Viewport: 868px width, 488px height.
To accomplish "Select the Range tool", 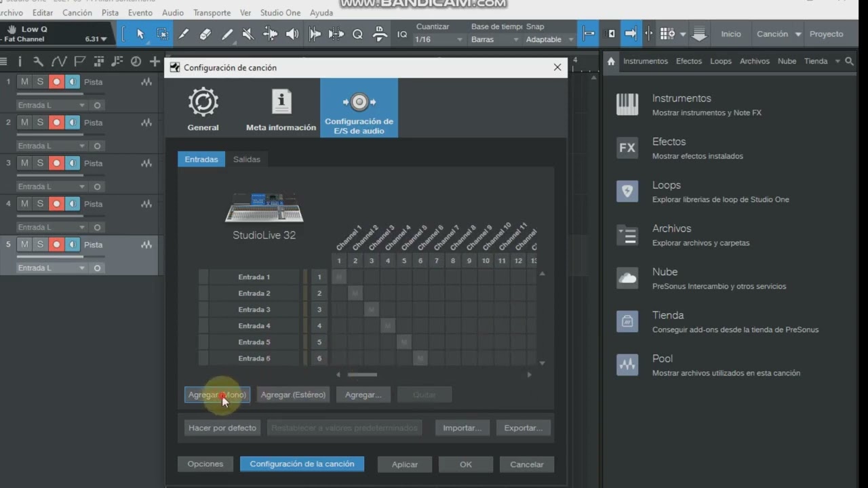I will pos(162,34).
